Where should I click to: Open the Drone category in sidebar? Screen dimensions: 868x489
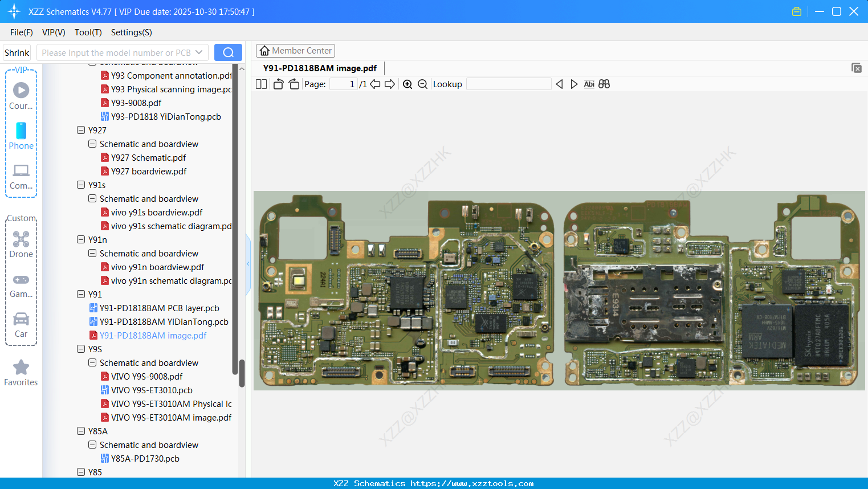[21, 244]
